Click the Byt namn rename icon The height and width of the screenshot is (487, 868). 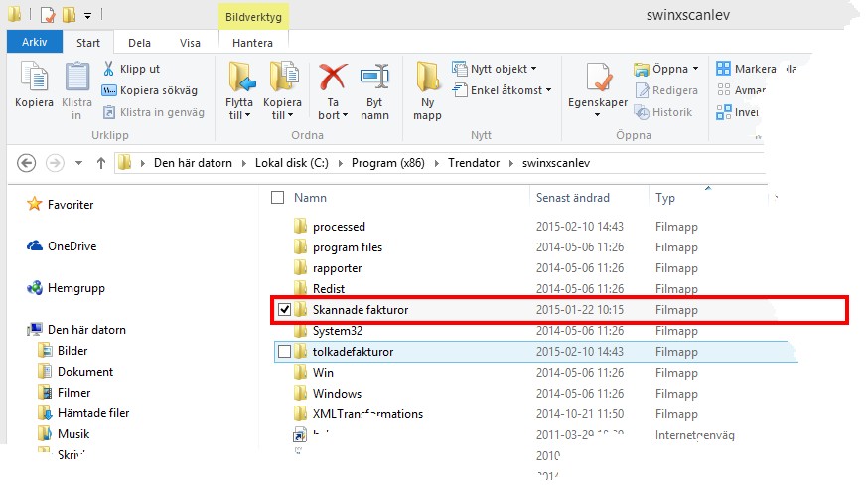[x=374, y=77]
